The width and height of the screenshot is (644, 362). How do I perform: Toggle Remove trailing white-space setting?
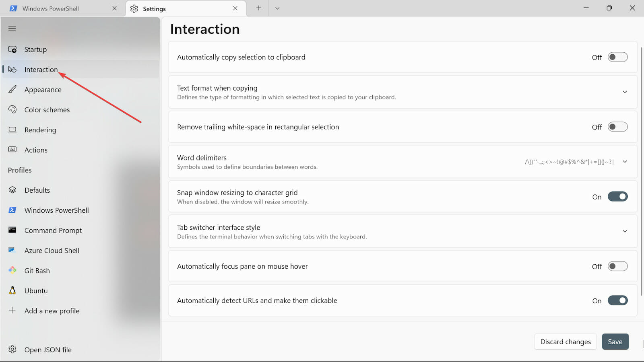[x=617, y=127]
